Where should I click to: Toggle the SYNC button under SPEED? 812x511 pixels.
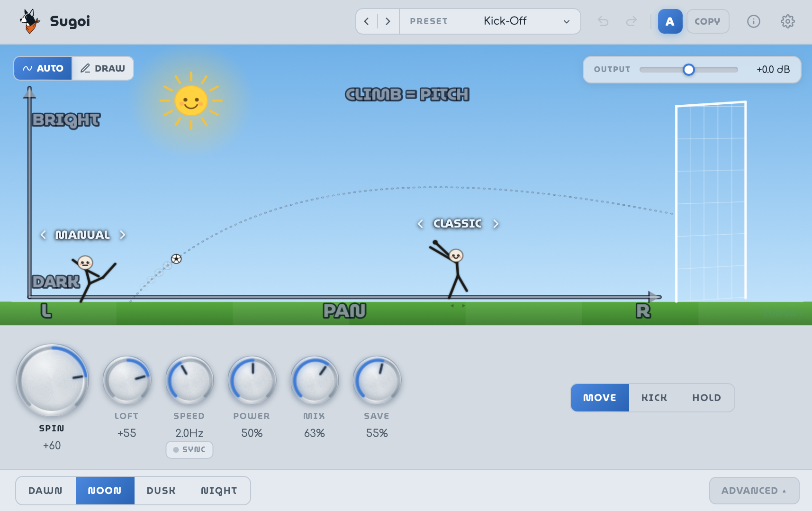[x=189, y=449]
